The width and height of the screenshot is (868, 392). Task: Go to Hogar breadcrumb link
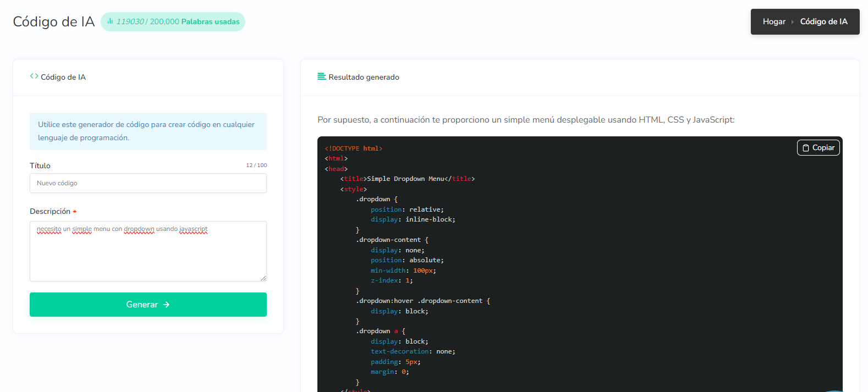[x=774, y=21]
